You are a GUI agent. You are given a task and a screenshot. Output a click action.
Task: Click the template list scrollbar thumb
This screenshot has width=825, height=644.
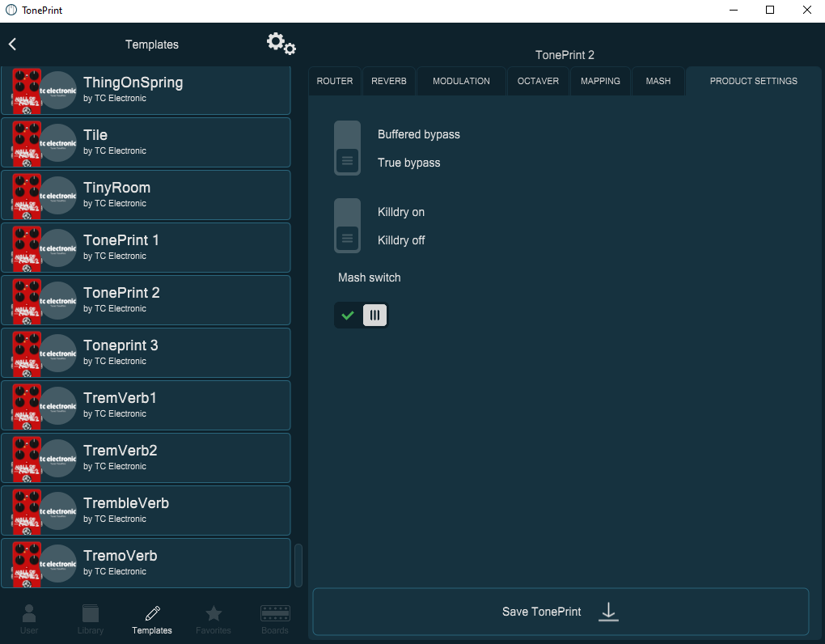pos(298,565)
